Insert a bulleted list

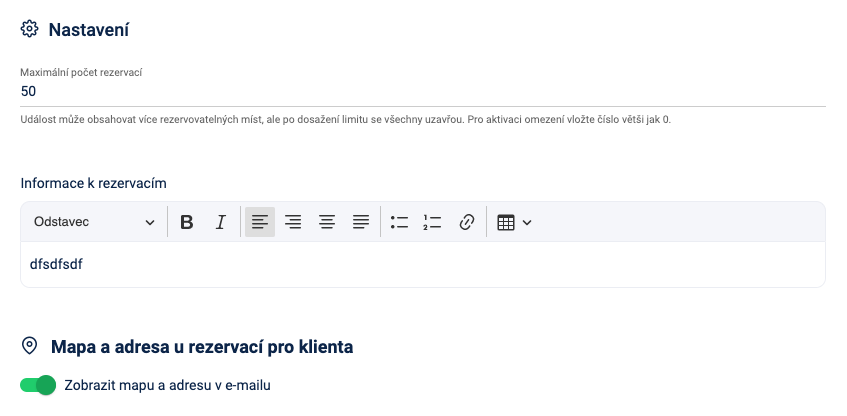coord(399,222)
